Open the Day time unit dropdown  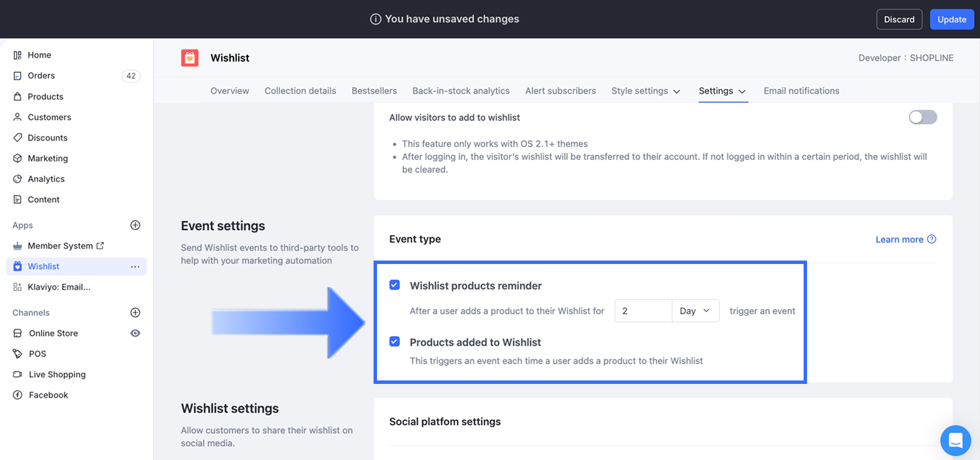click(695, 311)
